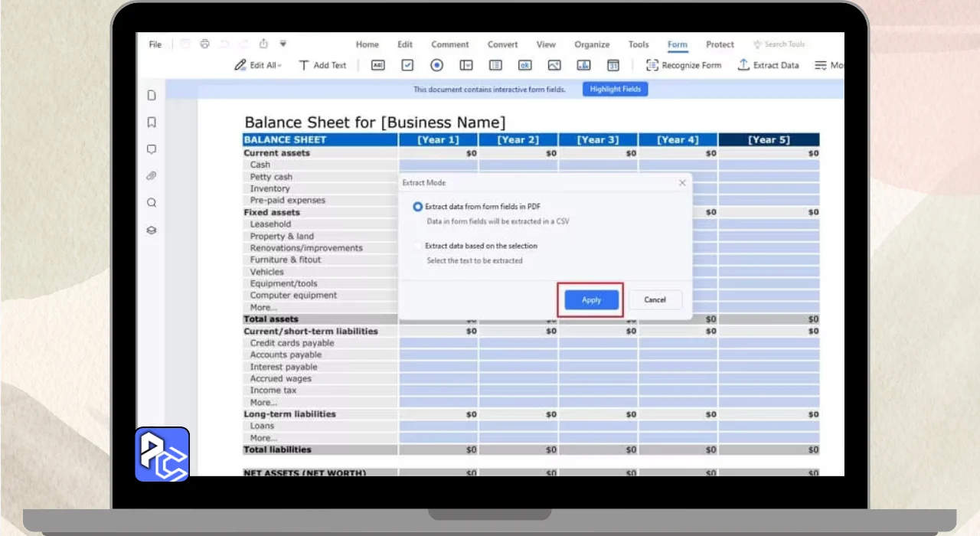Open the File menu

(155, 44)
